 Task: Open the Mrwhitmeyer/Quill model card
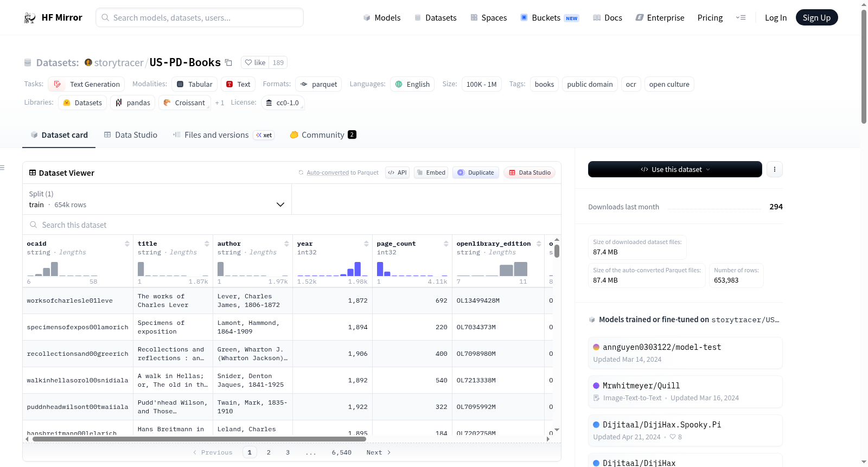click(x=685, y=392)
